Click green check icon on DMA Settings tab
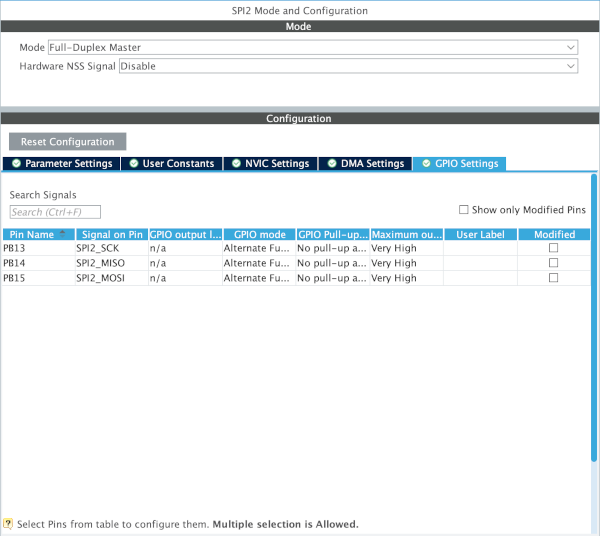 coord(330,164)
